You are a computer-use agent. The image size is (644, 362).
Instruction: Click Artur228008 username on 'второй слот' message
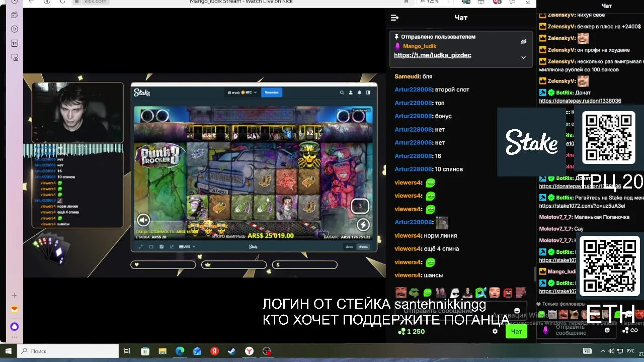click(x=413, y=89)
